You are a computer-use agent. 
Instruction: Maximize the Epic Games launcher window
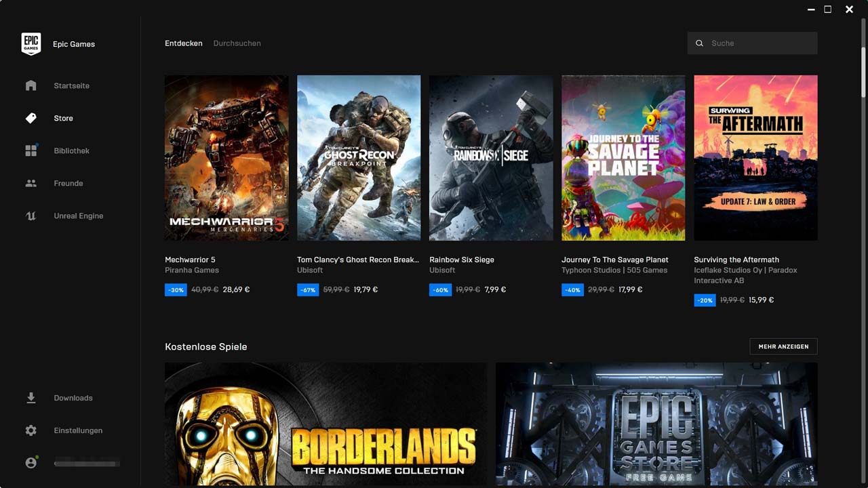coord(828,9)
